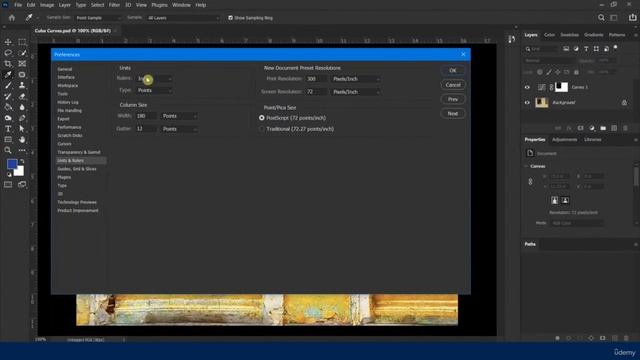
Task: Open the Rulers units dropdown
Action: (154, 78)
